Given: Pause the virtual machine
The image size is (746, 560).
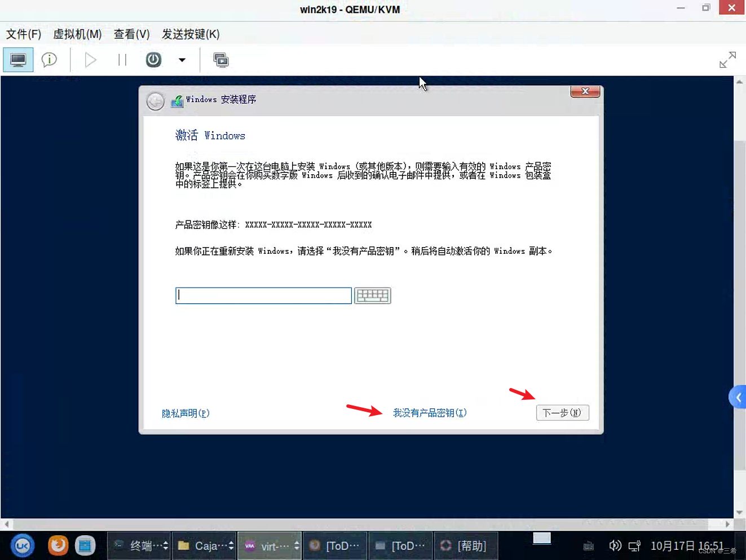Looking at the screenshot, I should click(122, 60).
